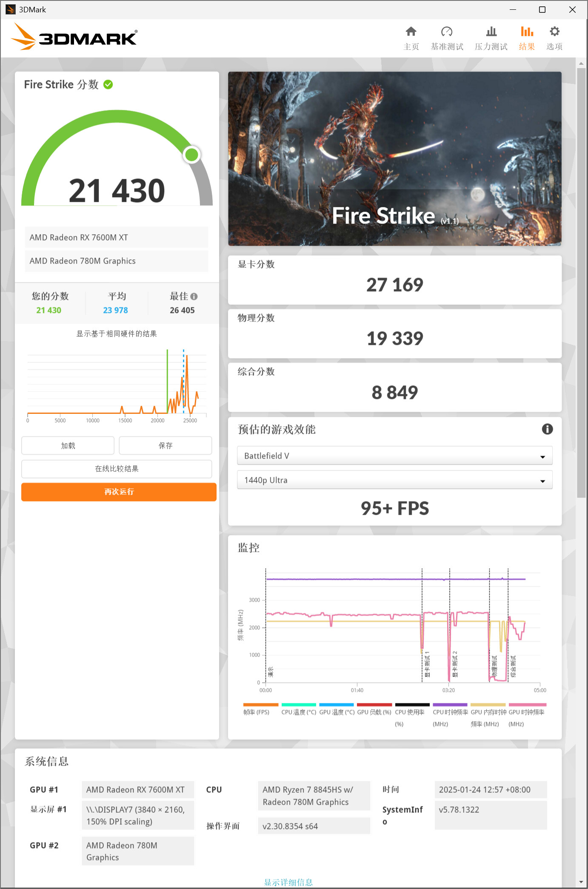This screenshot has height=889, width=588.
Task: Expand the Battlefield V game dropdown
Action: click(394, 456)
